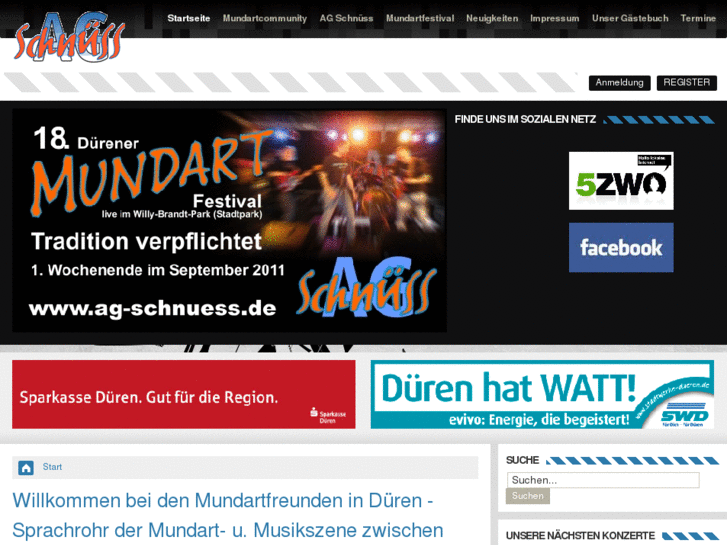
Task: Click the home icon in the breadcrumb
Action: pyautogui.click(x=26, y=468)
